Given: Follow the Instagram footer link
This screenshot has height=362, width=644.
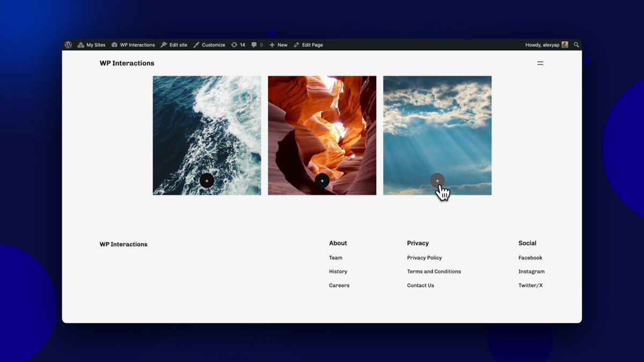Looking at the screenshot, I should tap(531, 272).
